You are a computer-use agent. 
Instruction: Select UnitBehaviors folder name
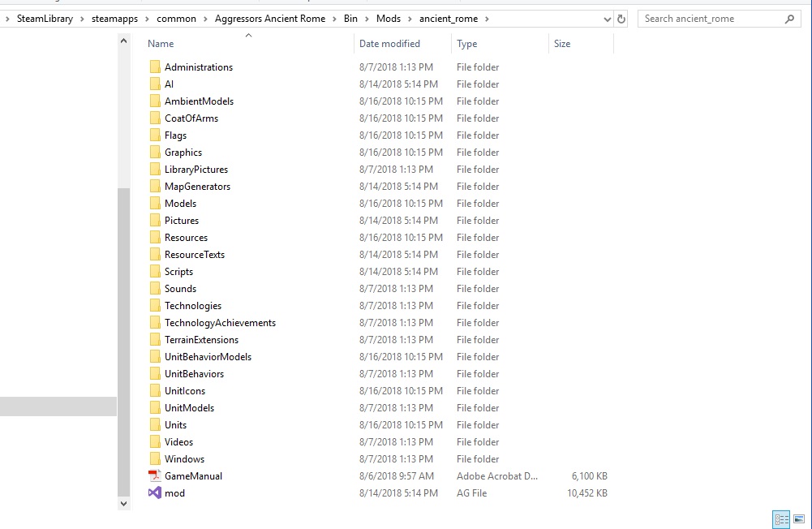[194, 374]
